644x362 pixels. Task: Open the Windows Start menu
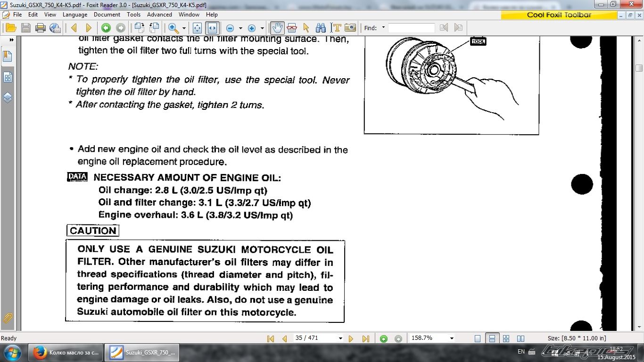click(x=12, y=352)
